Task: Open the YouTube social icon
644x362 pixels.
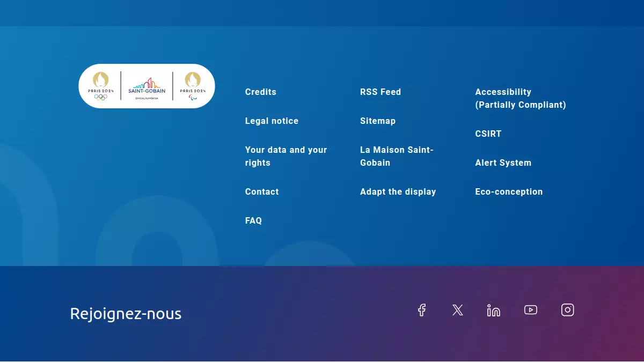Action: tap(531, 310)
